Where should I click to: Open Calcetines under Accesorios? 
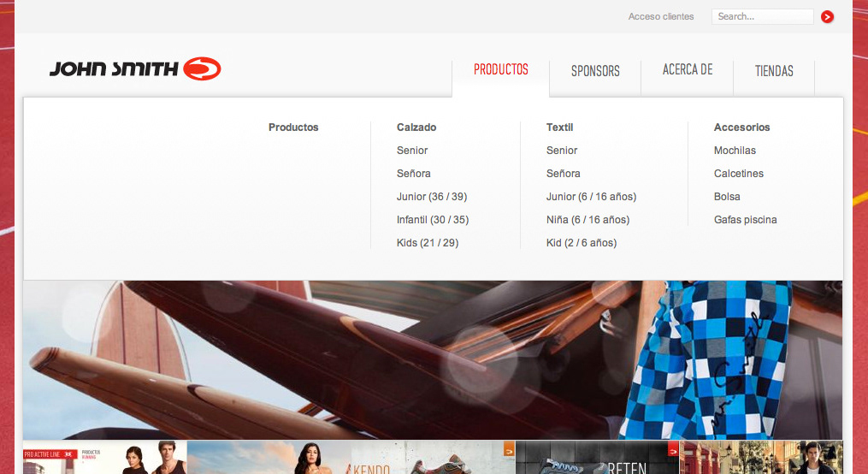click(739, 174)
